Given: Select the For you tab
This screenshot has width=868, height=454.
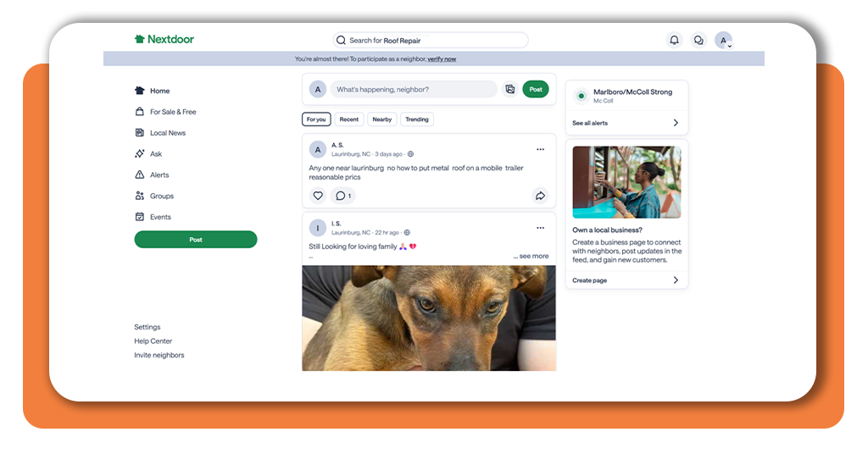Looking at the screenshot, I should tap(316, 119).
